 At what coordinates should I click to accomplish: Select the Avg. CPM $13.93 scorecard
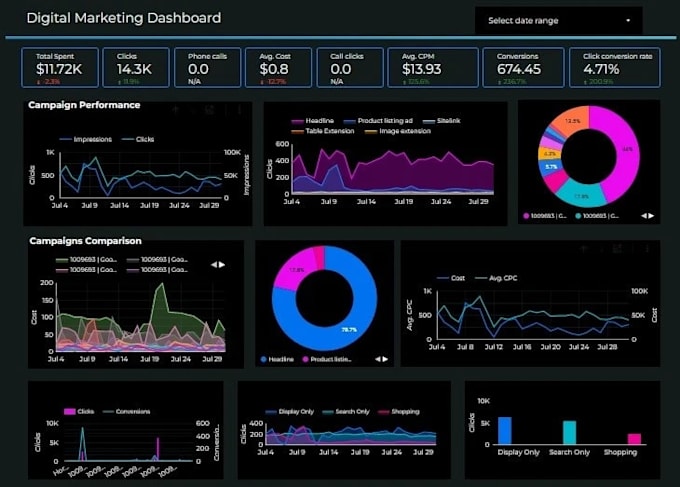coord(433,68)
